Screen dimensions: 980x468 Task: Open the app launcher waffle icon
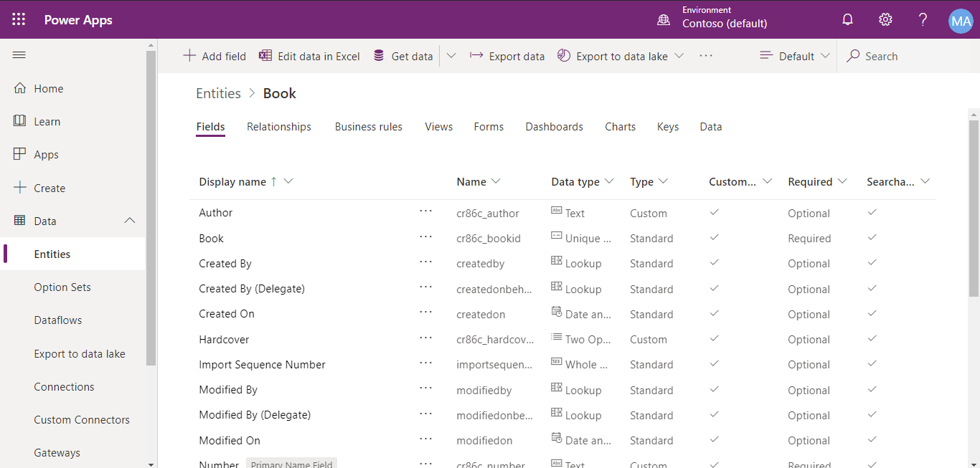19,19
